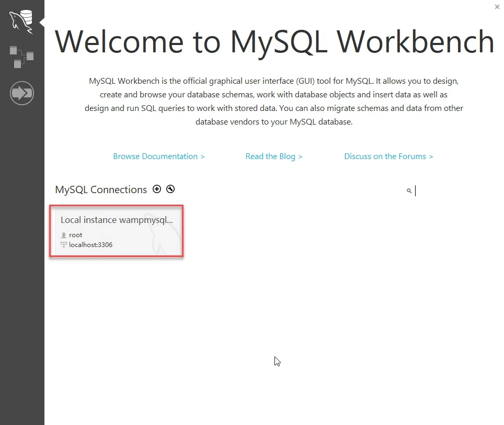Open the Discuss on the Forums link
The image size is (504, 425).
[x=388, y=156]
